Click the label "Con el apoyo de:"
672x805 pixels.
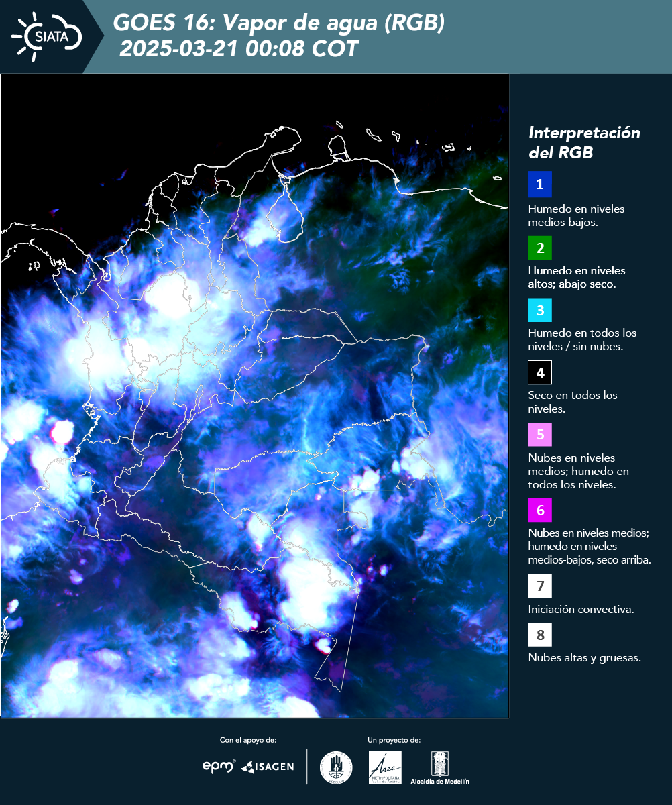coord(248,740)
